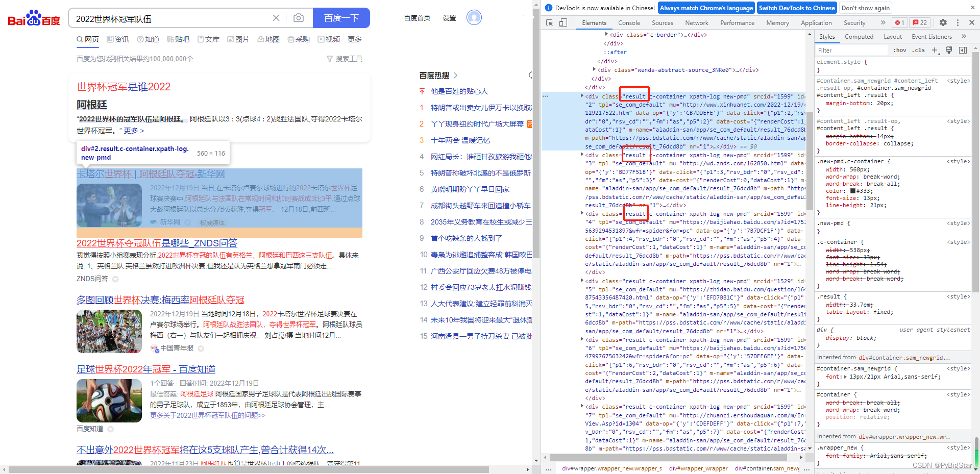The image size is (980, 474).
Task: Expand 百度热搜 hot search chevron
Action: coord(455,76)
